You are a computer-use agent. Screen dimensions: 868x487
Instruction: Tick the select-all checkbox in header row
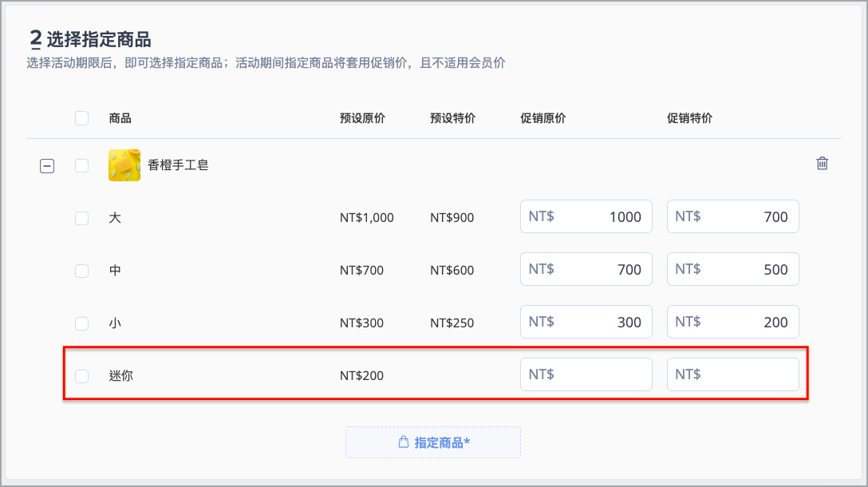(82, 118)
